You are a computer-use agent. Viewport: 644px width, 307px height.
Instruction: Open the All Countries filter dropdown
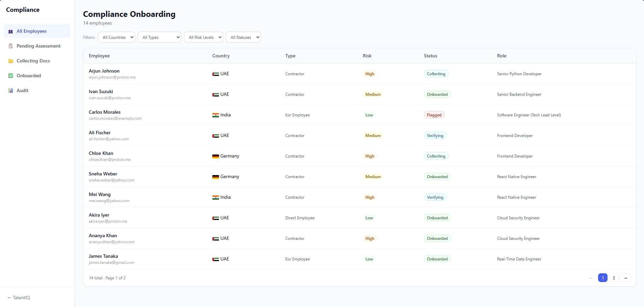(116, 37)
